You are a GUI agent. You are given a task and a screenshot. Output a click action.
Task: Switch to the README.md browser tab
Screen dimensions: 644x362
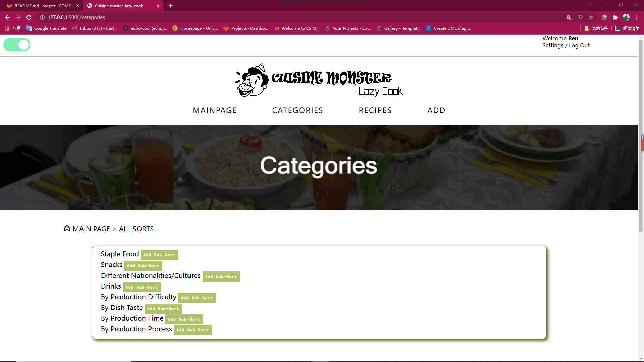41,6
